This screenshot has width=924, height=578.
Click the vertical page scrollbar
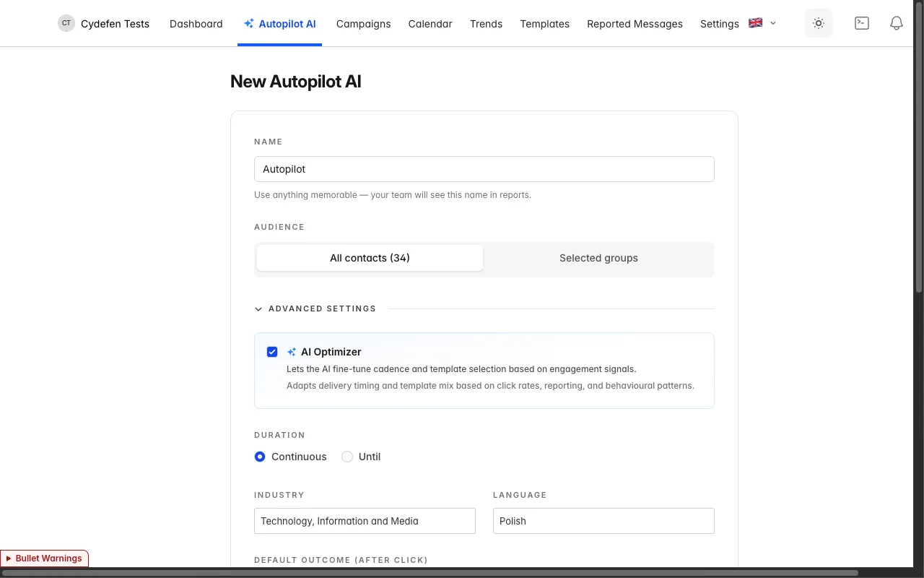[919, 148]
